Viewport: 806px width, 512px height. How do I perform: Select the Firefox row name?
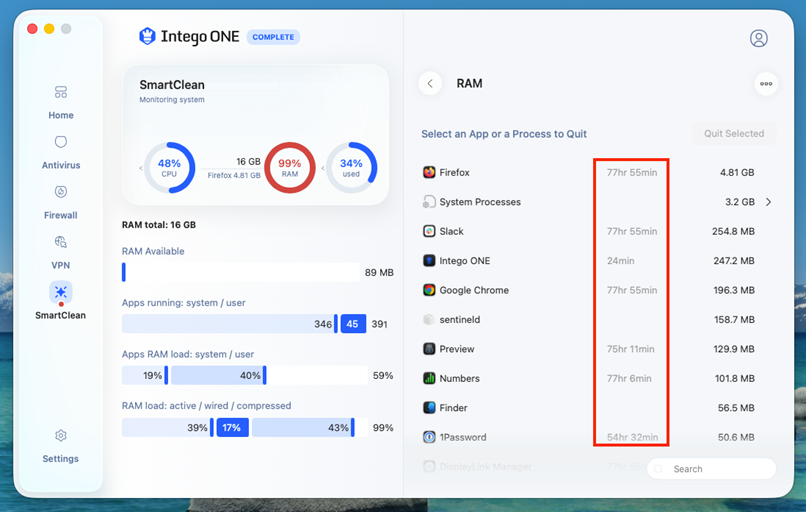[x=454, y=172]
